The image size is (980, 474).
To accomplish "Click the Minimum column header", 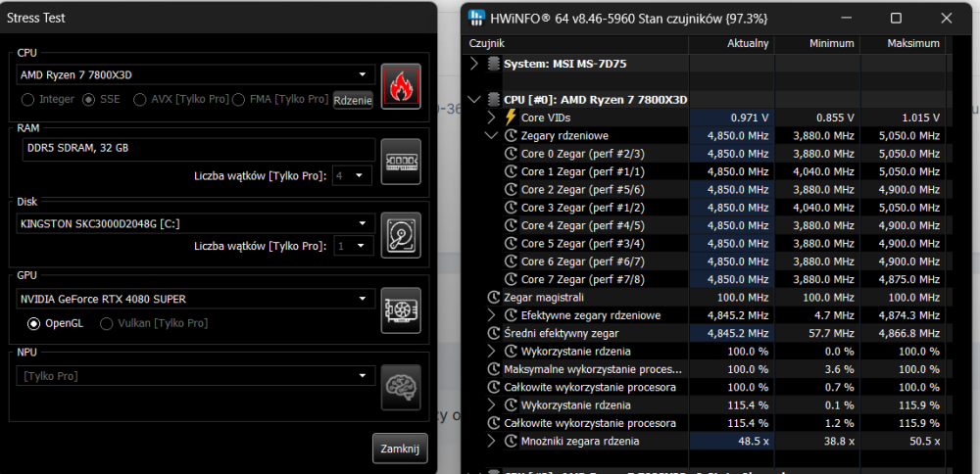I will (817, 44).
